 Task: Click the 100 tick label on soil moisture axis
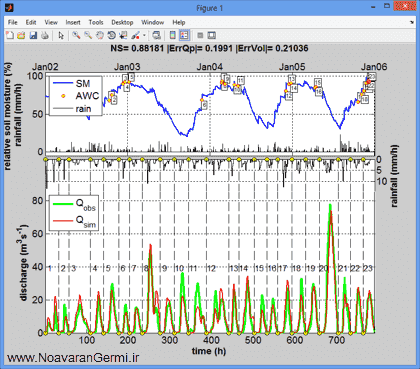click(35, 76)
